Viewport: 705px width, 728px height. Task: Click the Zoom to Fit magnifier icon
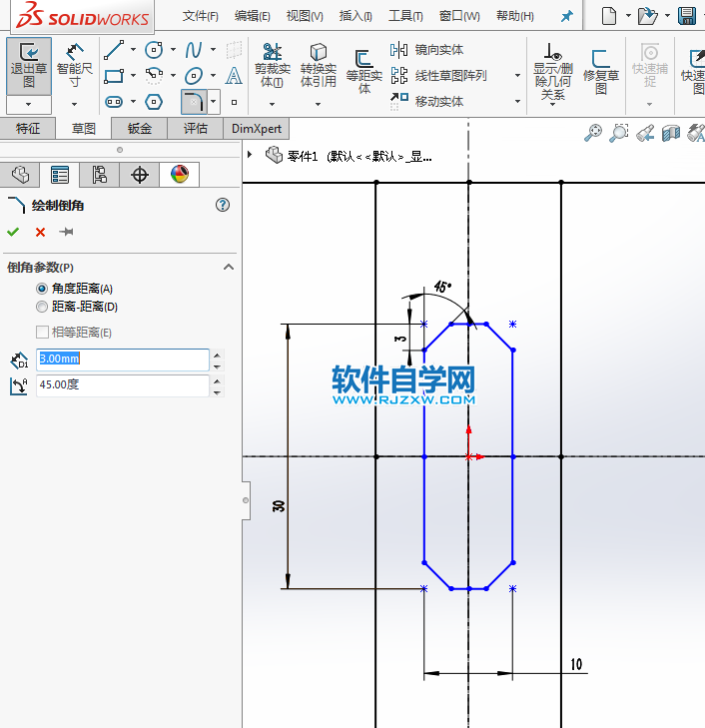(593, 133)
